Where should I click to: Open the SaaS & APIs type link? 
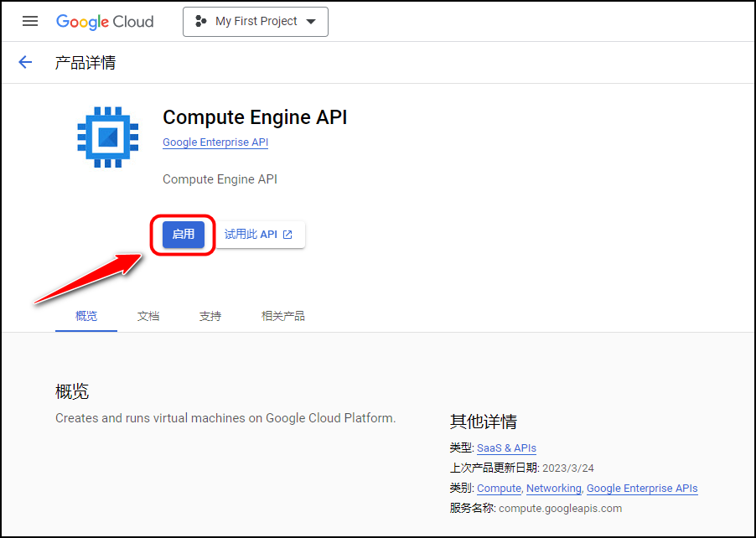coord(506,447)
